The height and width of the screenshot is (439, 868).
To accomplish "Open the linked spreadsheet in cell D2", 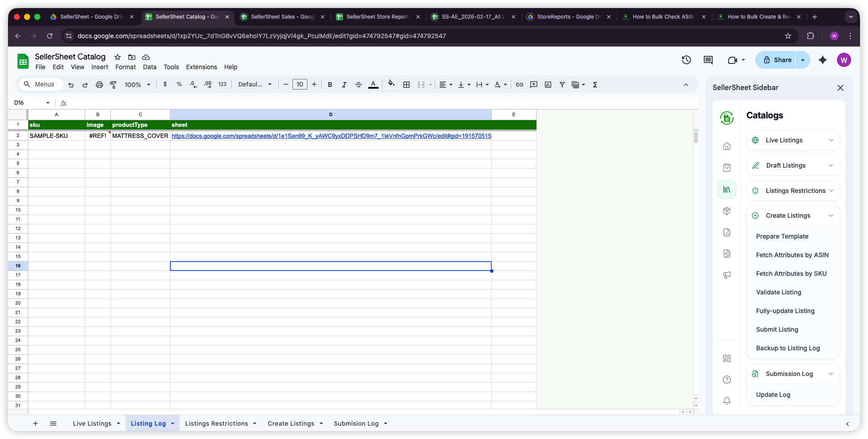I will pyautogui.click(x=331, y=136).
